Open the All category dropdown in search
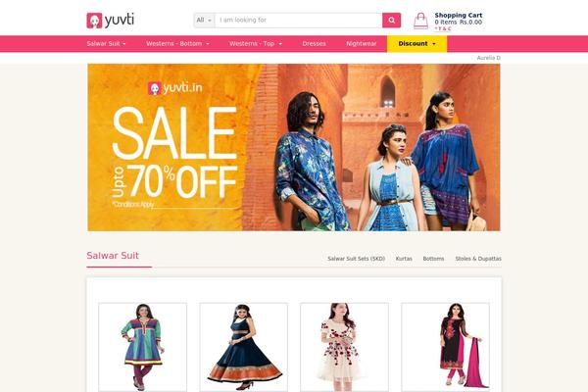The width and height of the screenshot is (588, 392). click(205, 21)
